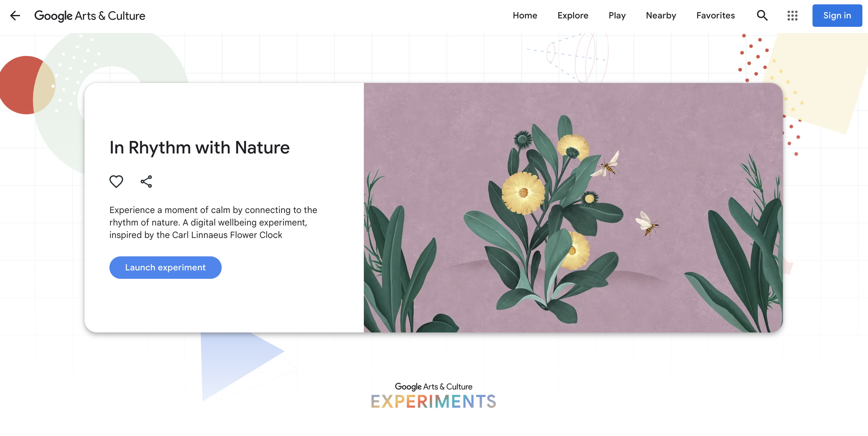
Task: Click the experiment description paragraph
Action: point(213,222)
